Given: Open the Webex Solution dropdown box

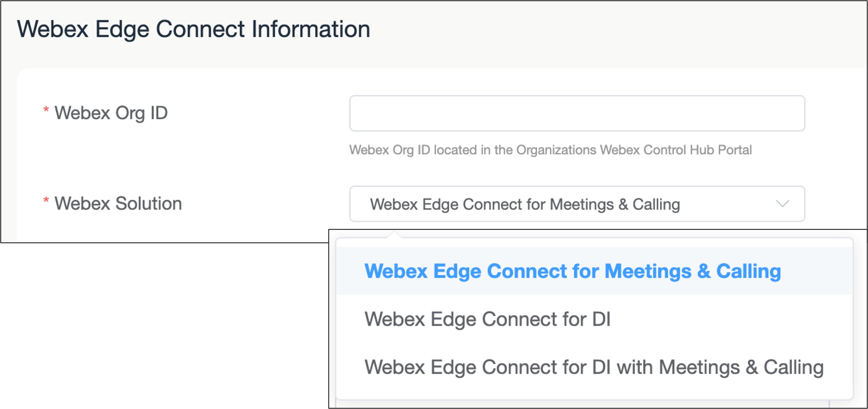Looking at the screenshot, I should [x=577, y=204].
